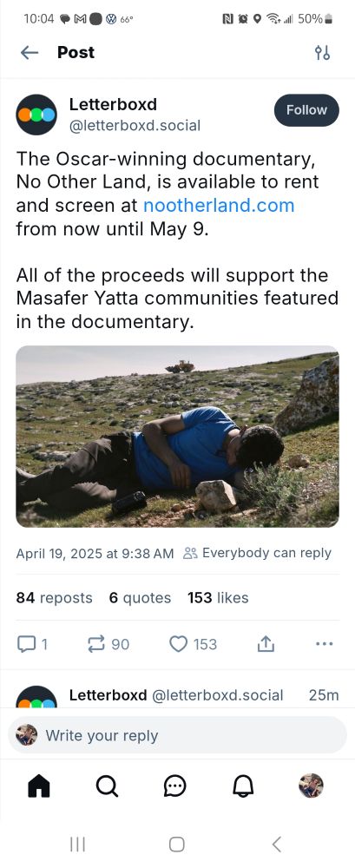The width and height of the screenshot is (355, 868).
Task: Go to Home feed tab
Action: tap(39, 786)
